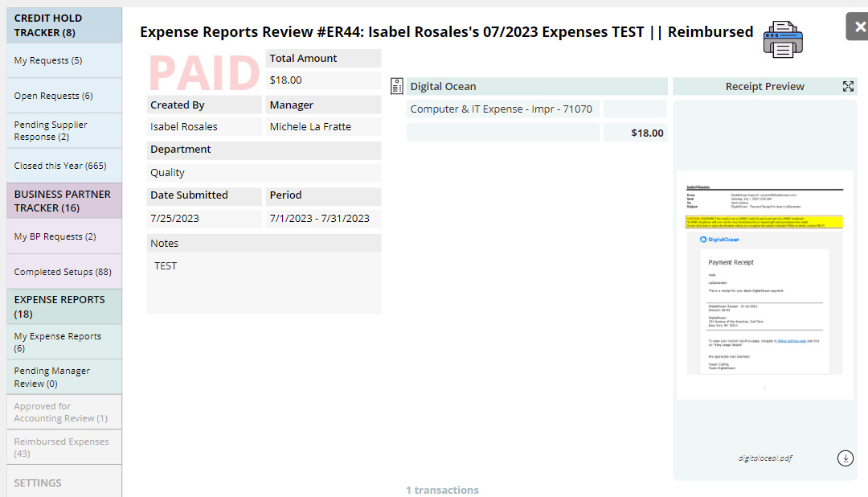Click the printer icon to print report
The width and height of the screenshot is (868, 497).
[x=783, y=39]
